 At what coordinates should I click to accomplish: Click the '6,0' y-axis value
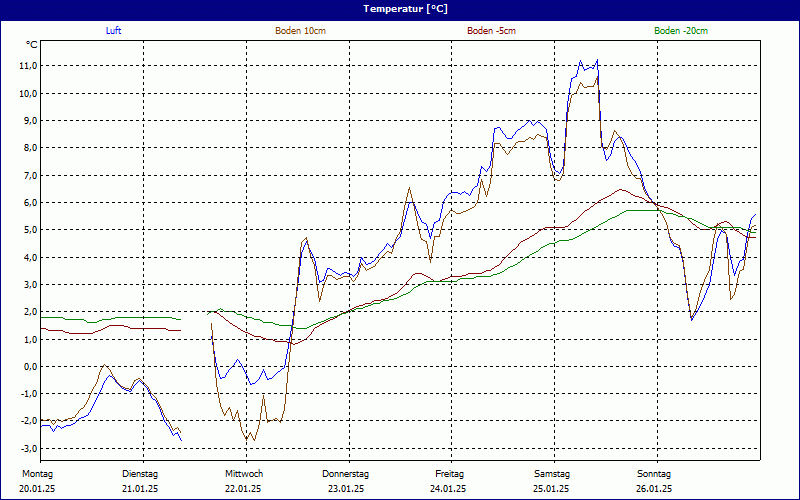pos(30,203)
